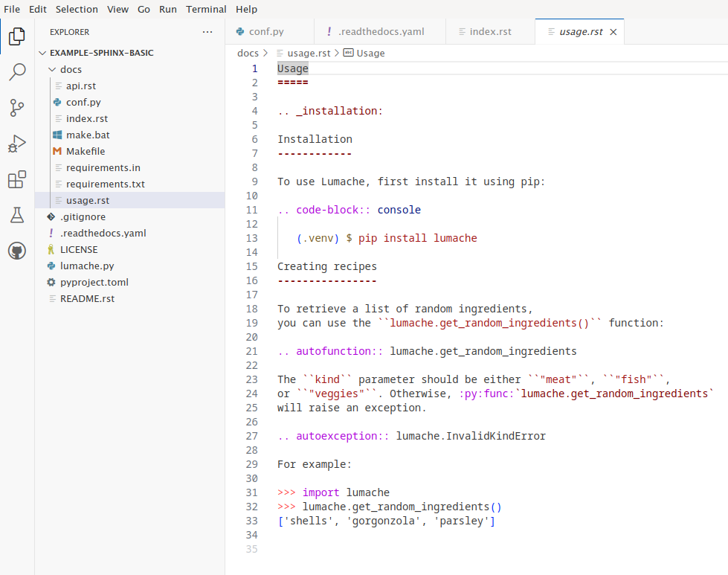
Task: Open the GitHub view icon
Action: (17, 251)
